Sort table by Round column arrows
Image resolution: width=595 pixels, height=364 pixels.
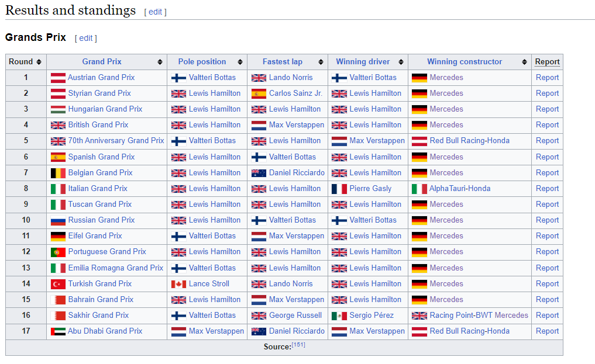[39, 62]
